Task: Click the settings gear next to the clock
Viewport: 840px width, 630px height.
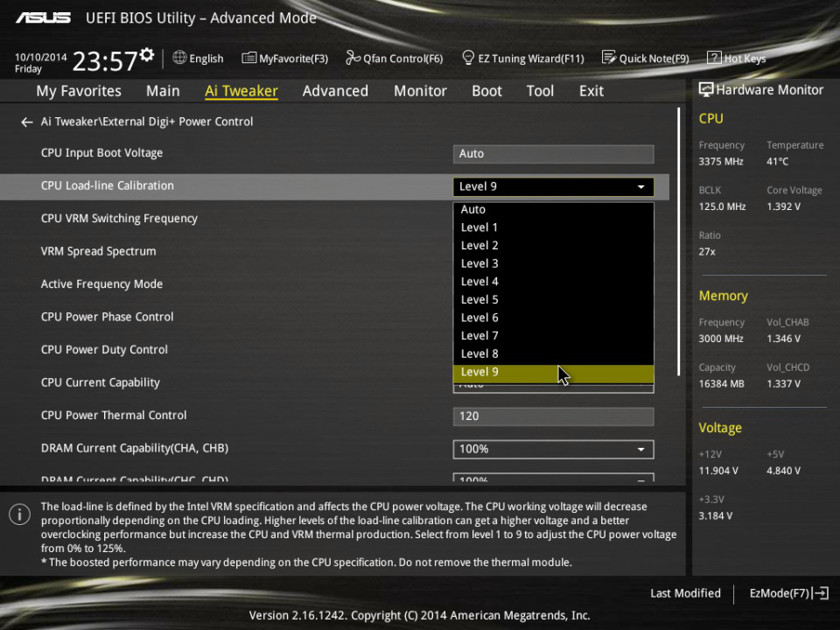Action: point(147,54)
